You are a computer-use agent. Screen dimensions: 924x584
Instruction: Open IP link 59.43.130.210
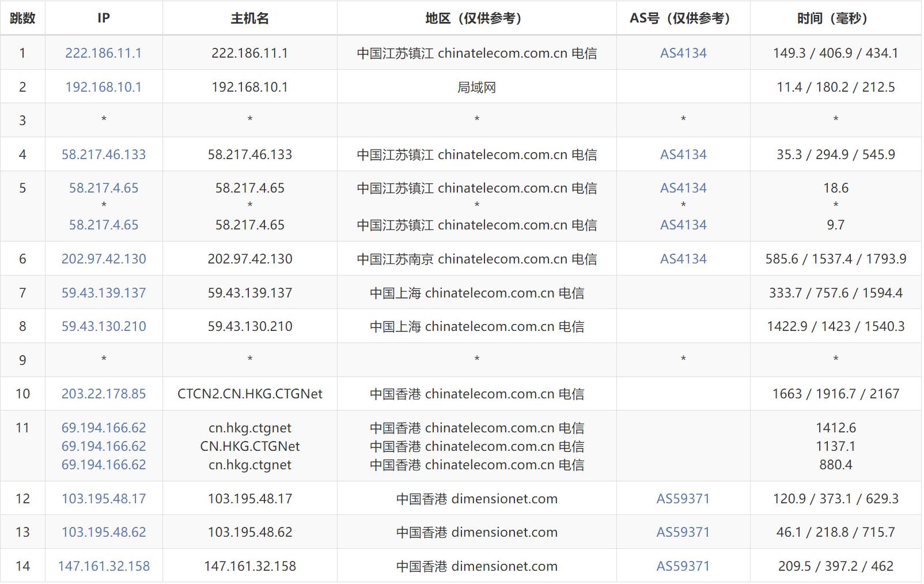pyautogui.click(x=104, y=326)
